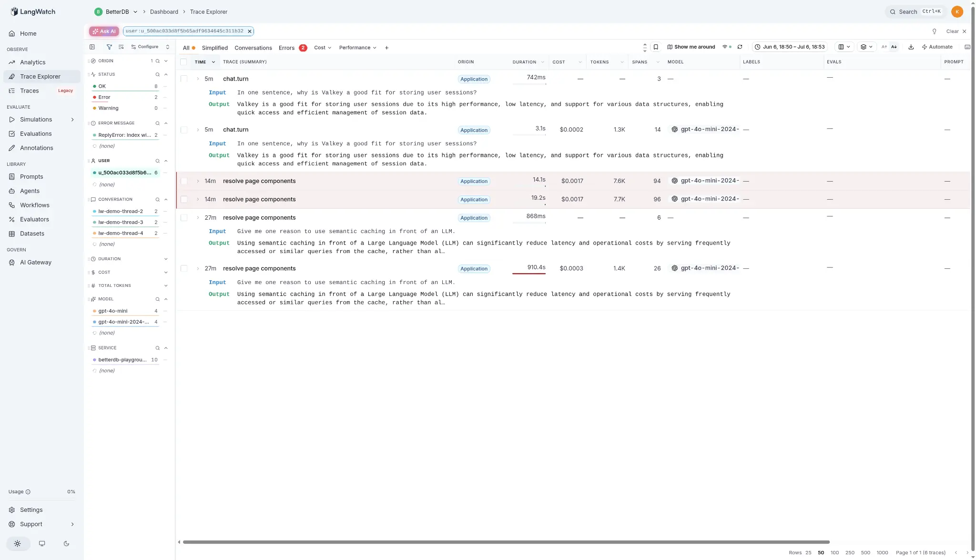This screenshot has height=560, width=976.
Task: Remove the user filter chip with its X
Action: pos(249,31)
